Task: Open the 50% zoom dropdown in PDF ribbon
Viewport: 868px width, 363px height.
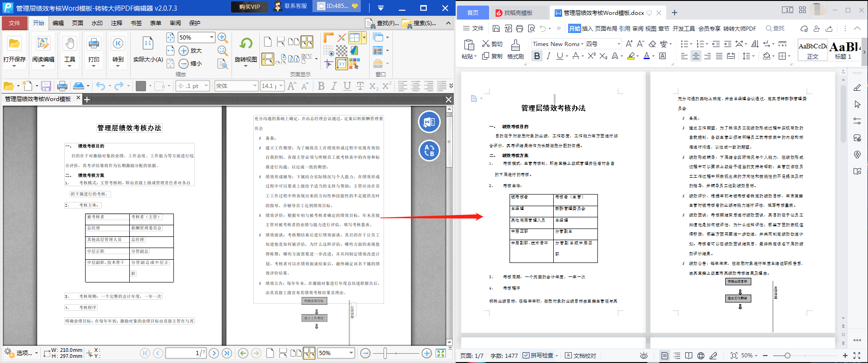Action: (212, 37)
